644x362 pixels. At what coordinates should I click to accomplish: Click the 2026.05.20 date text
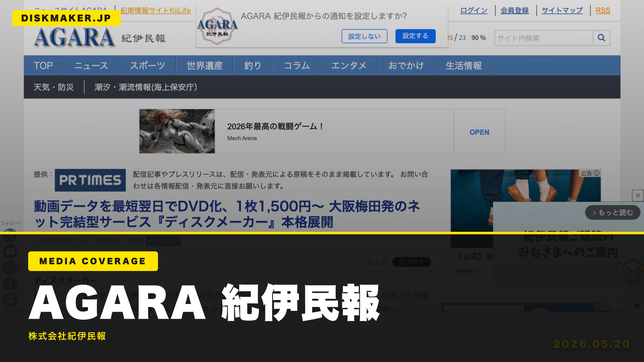tap(591, 344)
